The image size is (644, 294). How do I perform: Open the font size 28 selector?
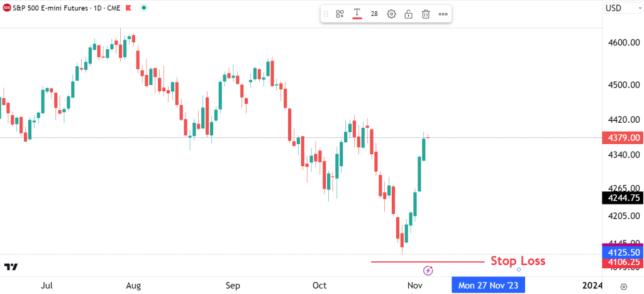(374, 14)
